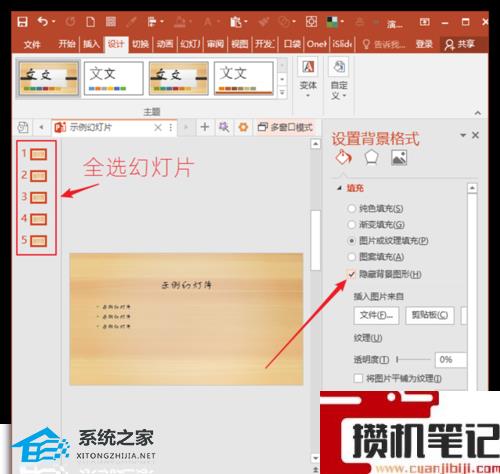Select the fourth theme with orange bottom line

[x=244, y=78]
